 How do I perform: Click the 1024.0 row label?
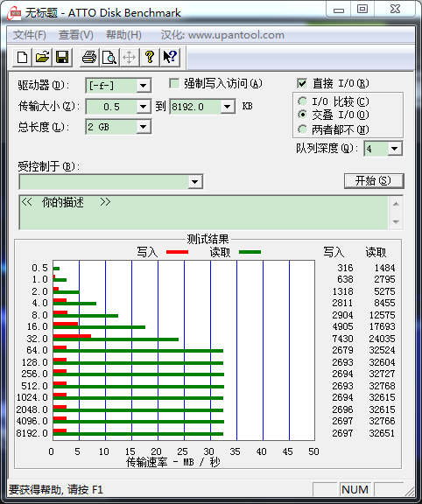coord(32,397)
